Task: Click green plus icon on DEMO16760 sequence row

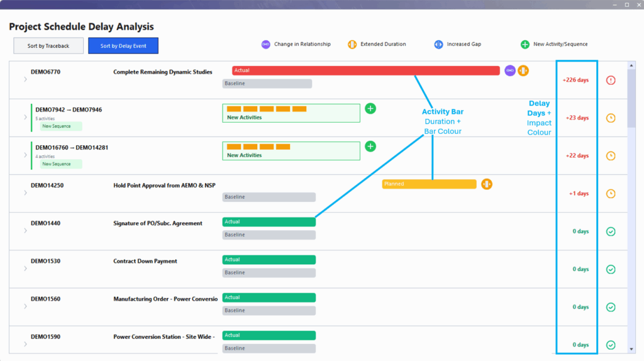Action: coord(370,147)
